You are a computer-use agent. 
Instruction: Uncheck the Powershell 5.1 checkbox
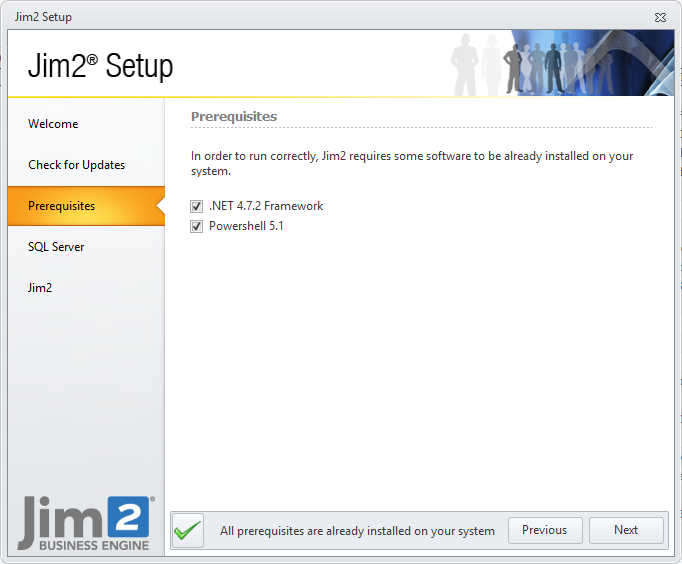[197, 226]
